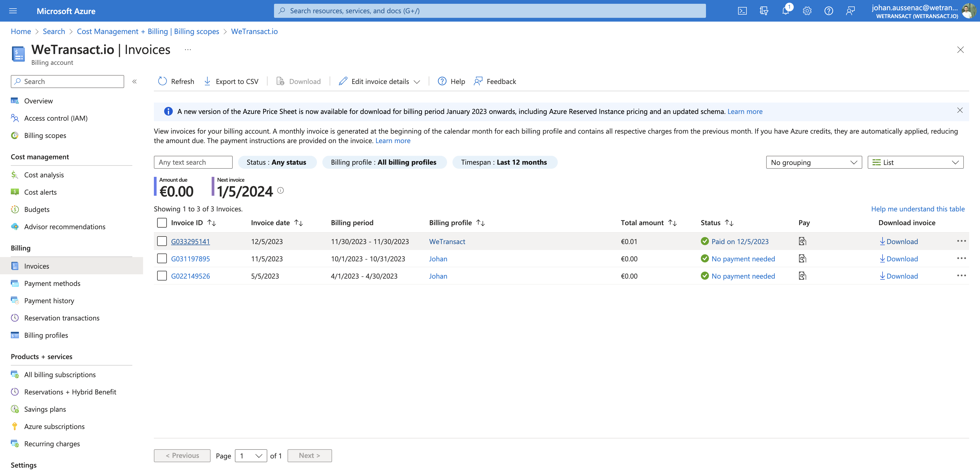Sort by Invoice ID column arrows

click(x=212, y=223)
